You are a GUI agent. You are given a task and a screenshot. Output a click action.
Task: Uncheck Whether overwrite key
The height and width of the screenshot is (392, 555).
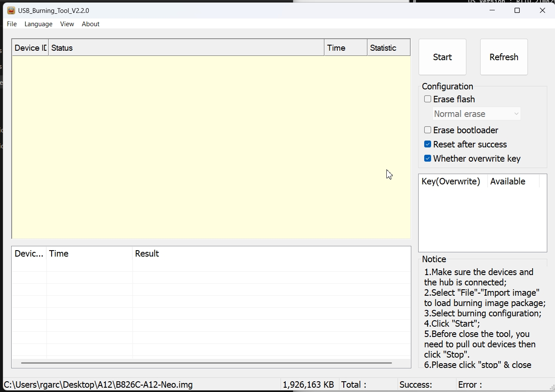coord(428,159)
